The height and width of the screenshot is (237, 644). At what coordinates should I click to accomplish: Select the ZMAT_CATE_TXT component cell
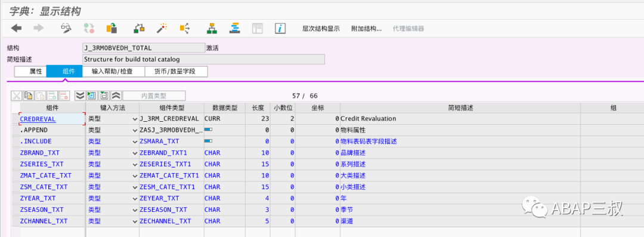point(52,176)
